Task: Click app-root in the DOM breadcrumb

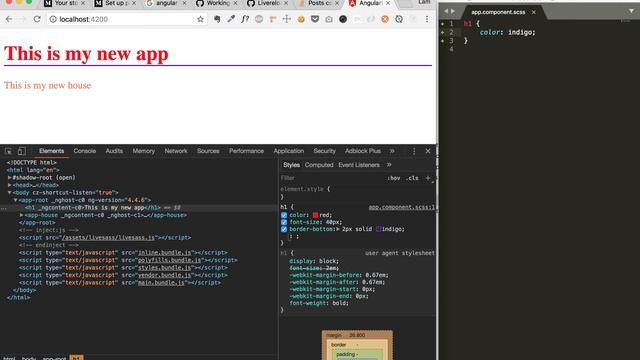Action: [54, 358]
